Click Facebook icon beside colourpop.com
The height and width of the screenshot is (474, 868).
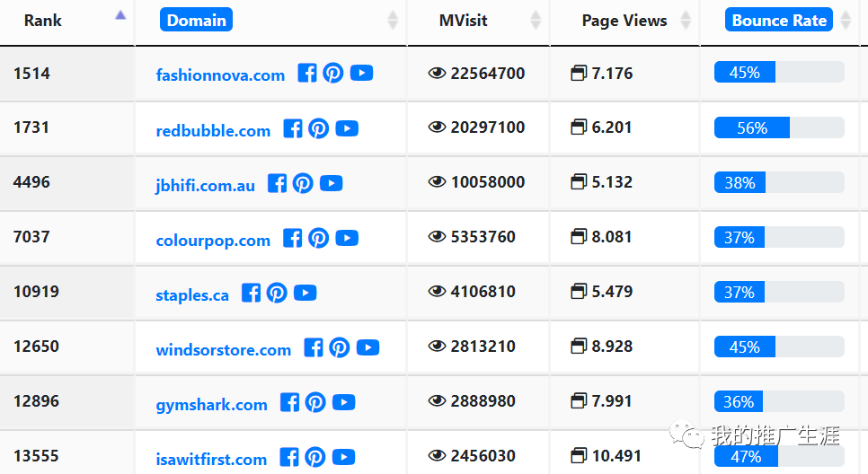pyautogui.click(x=293, y=238)
